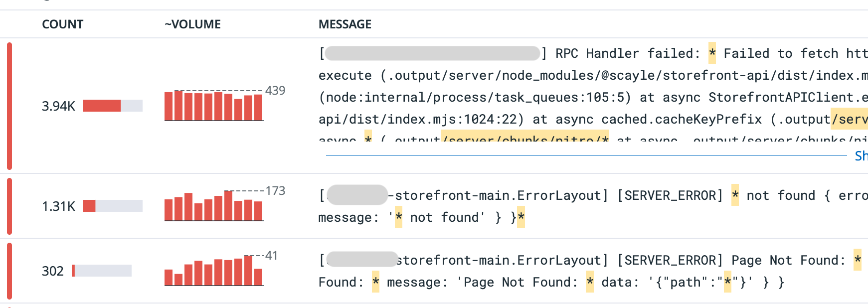Screen dimensions: 868x308
Task: Click the count bar beside 302
Action: click(102, 271)
